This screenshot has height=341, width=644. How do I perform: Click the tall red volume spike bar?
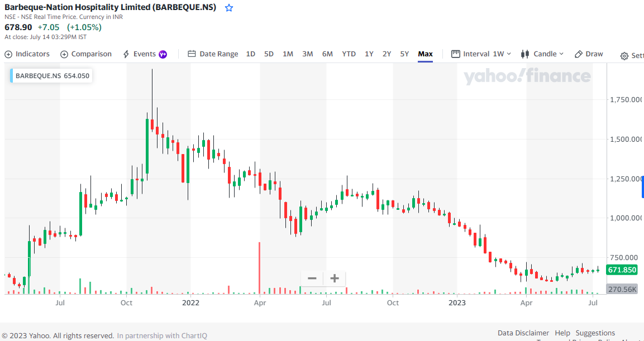pos(260,268)
